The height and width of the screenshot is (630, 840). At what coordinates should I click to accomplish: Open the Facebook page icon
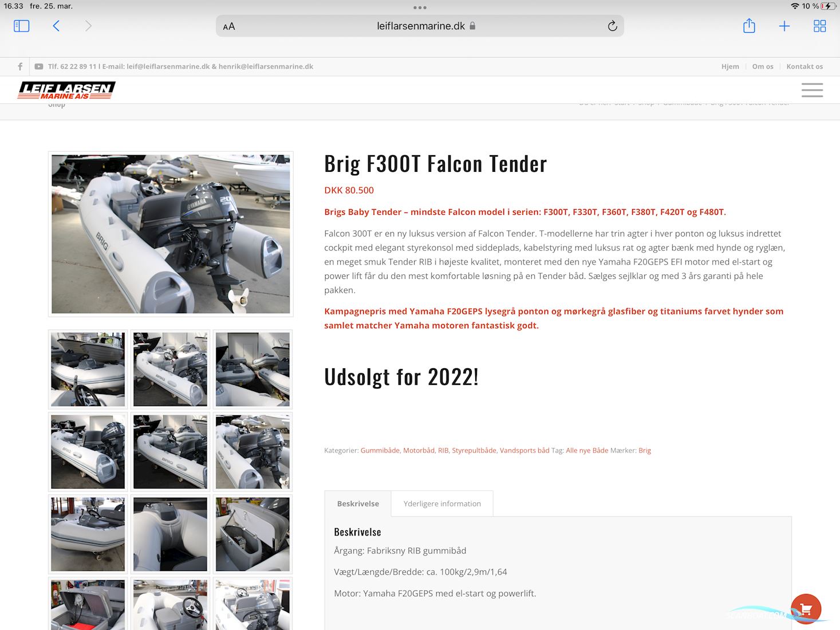pos(20,66)
